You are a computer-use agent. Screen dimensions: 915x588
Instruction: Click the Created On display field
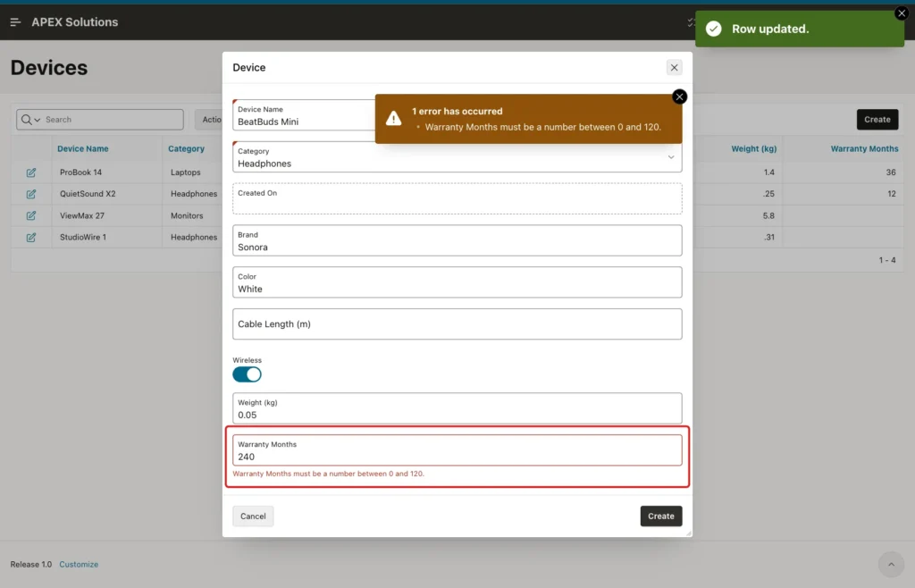click(457, 199)
